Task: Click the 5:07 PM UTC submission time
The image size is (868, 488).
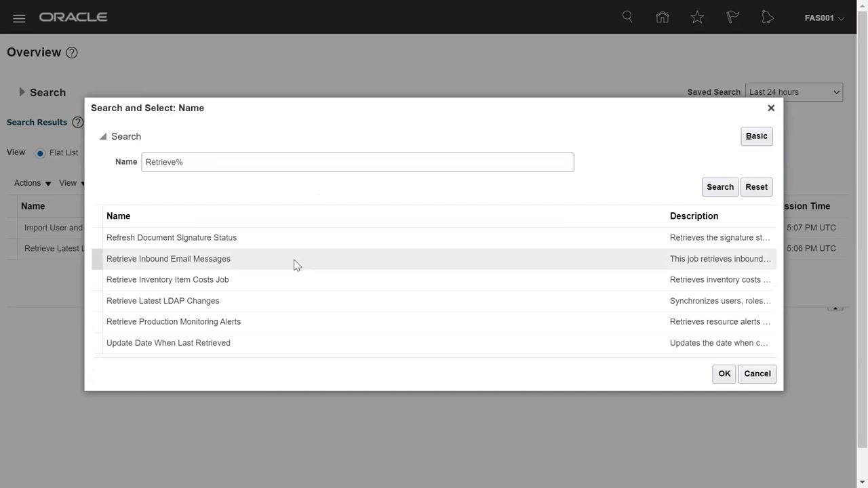Action: tap(811, 228)
